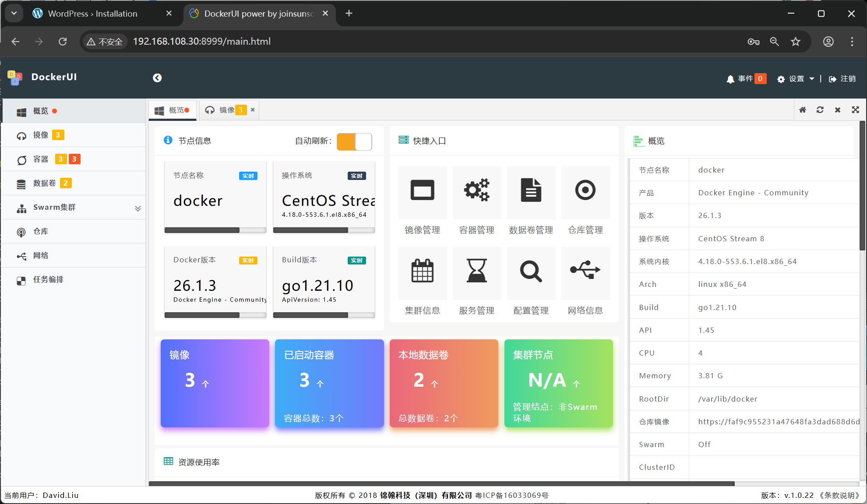The height and width of the screenshot is (504, 867).
Task: Click the 当前用户 David.Liu text
Action: 42,495
